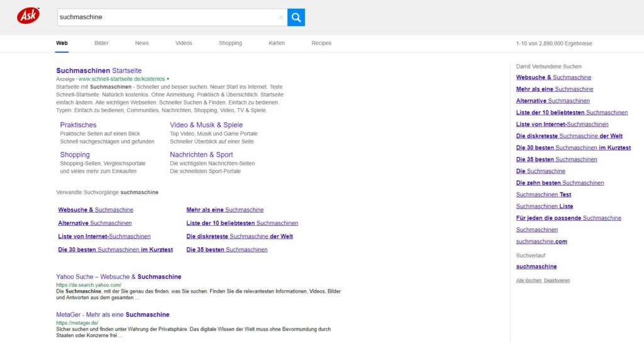The image size is (644, 343).
Task: Click the Ask logo
Action: (28, 16)
